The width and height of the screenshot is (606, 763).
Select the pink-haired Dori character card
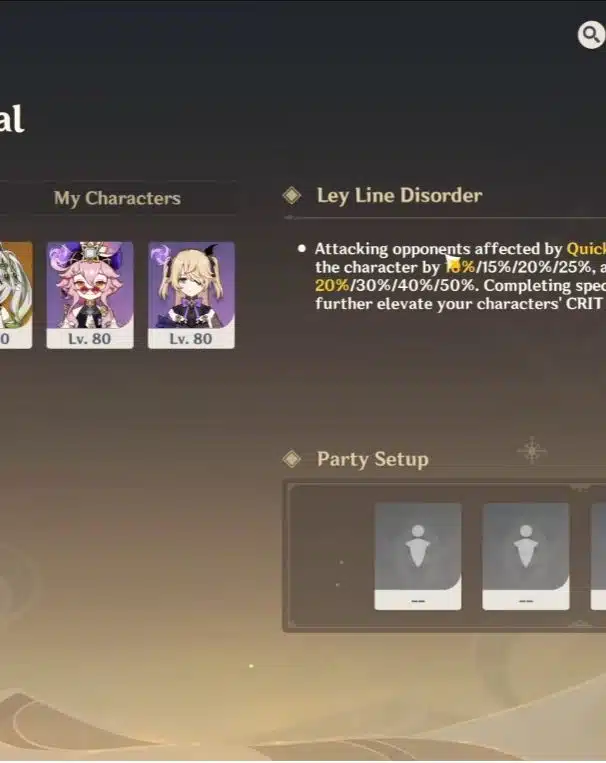click(x=90, y=295)
